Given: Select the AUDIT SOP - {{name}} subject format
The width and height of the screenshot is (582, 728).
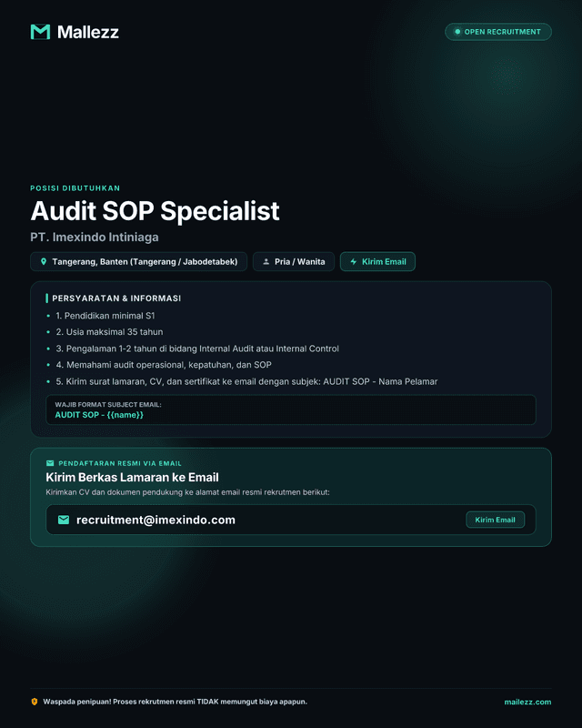Looking at the screenshot, I should tap(99, 415).
